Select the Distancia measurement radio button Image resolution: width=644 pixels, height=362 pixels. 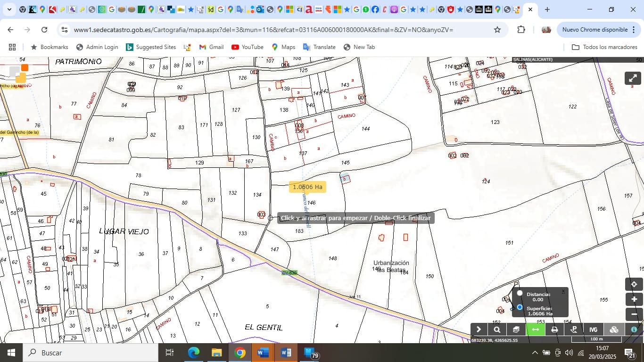click(x=519, y=293)
